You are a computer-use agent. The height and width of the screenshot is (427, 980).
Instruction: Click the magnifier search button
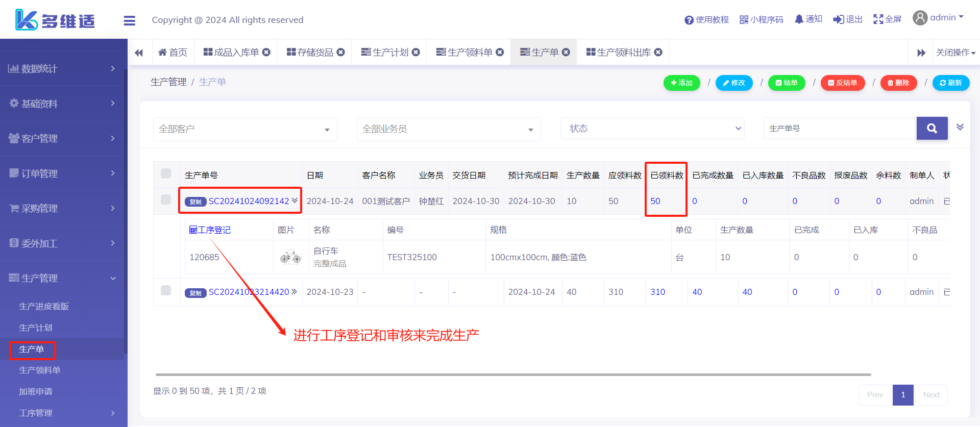pyautogui.click(x=932, y=129)
